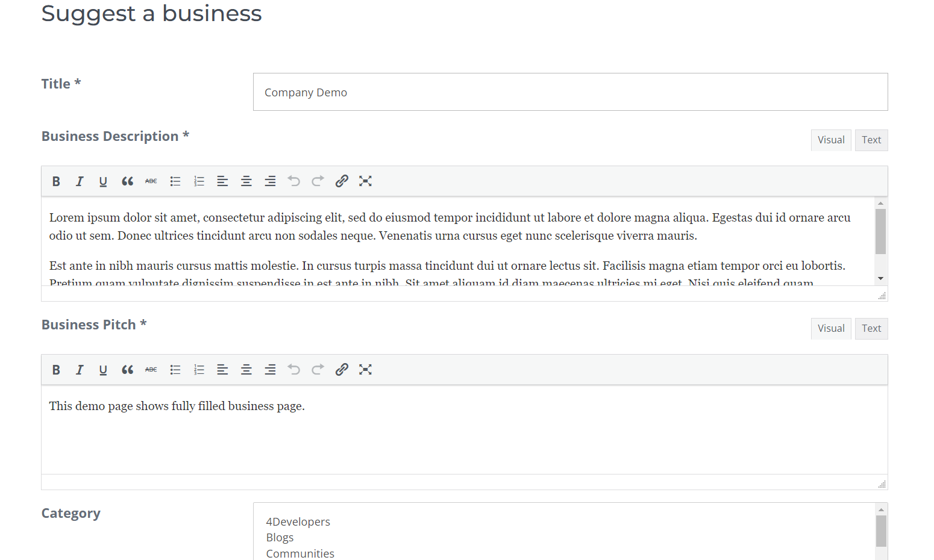Screen dimensions: 934x560
Task: Align left in Business Description toolbar
Action: coord(222,181)
